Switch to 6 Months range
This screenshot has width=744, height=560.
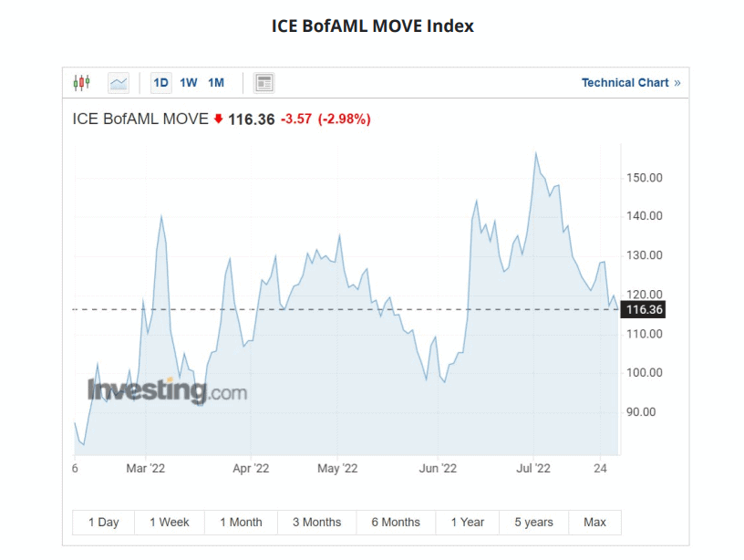[x=396, y=523]
